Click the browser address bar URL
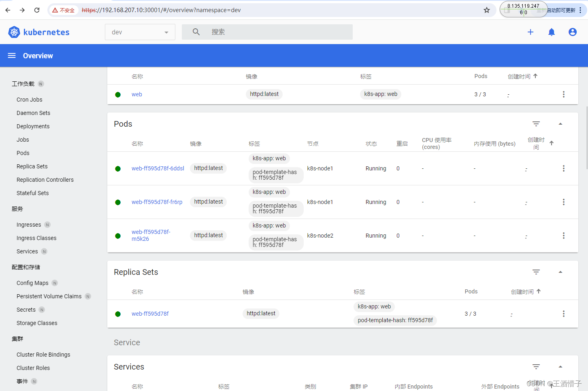 point(161,10)
